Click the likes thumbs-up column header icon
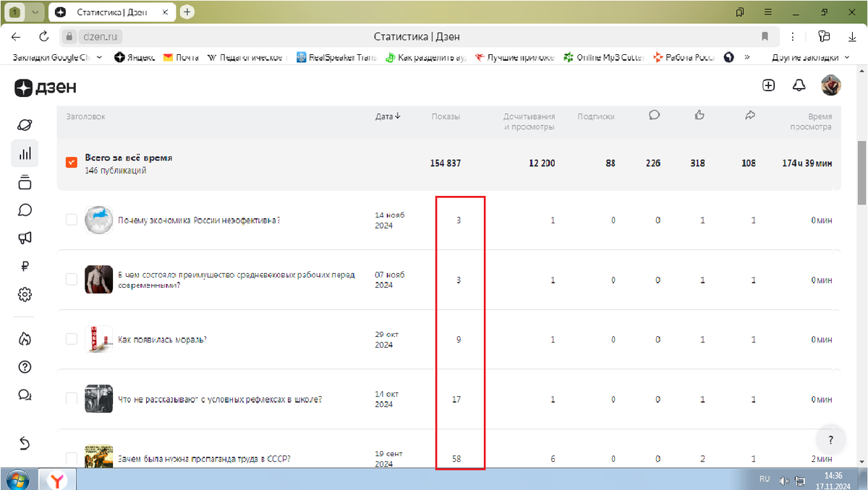 (699, 114)
